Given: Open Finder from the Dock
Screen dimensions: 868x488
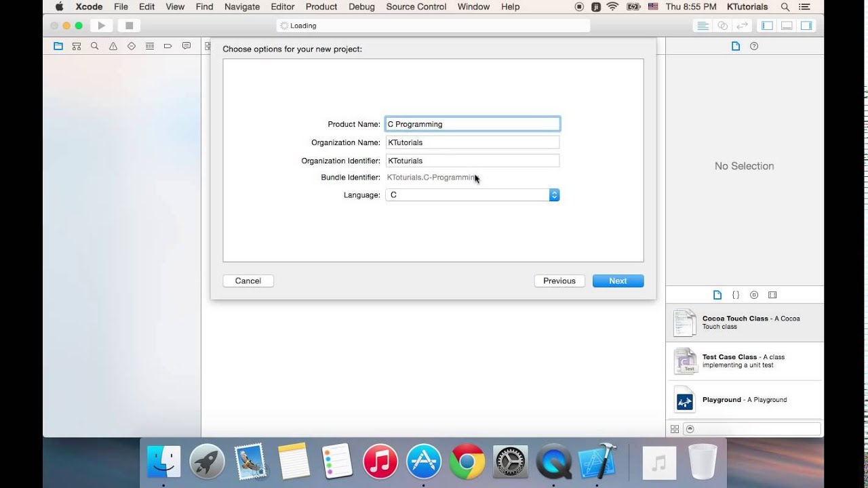Looking at the screenshot, I should (163, 462).
